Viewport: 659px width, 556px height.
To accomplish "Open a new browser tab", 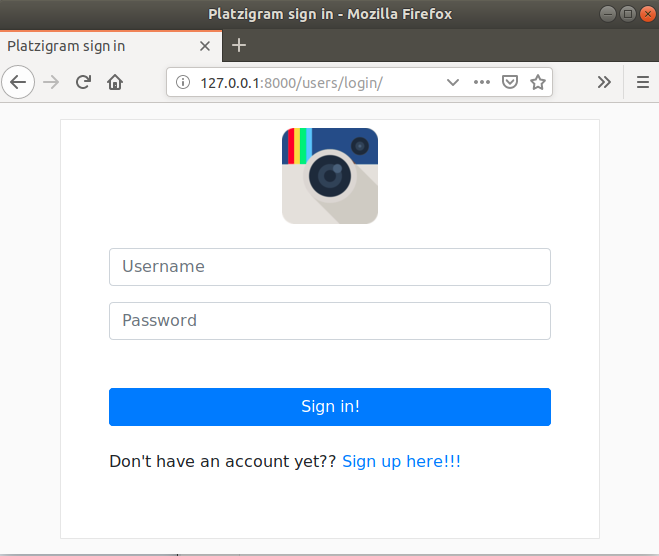I will 239,46.
